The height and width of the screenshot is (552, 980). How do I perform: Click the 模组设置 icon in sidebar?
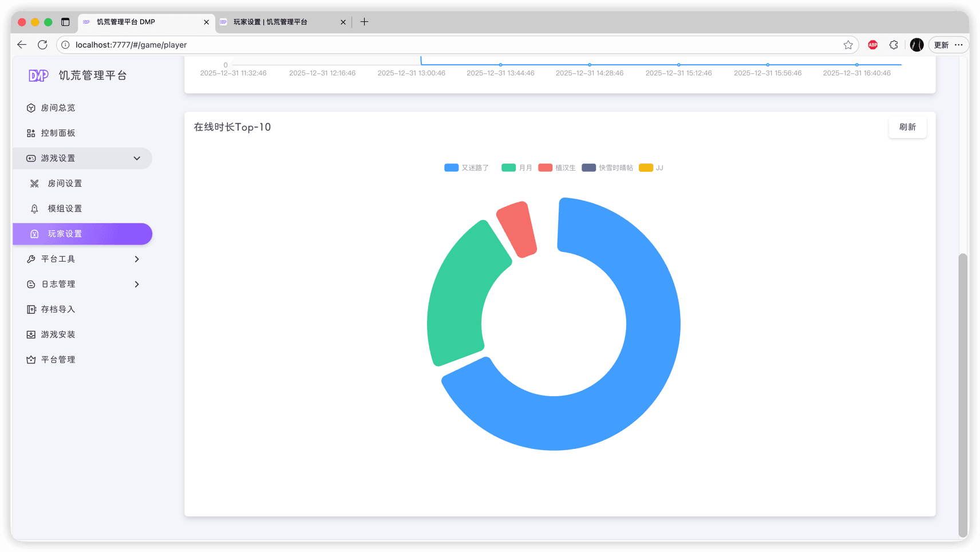click(34, 208)
